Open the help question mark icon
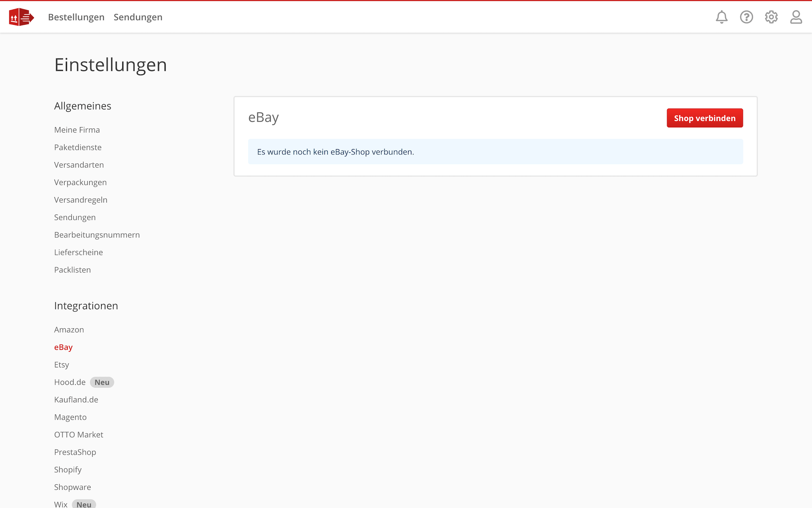The image size is (812, 508). click(x=746, y=17)
